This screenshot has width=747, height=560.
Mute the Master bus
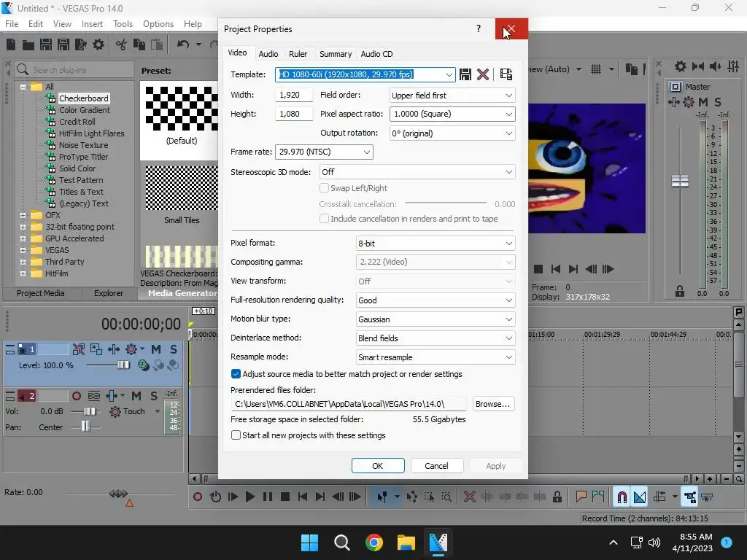pyautogui.click(x=703, y=102)
